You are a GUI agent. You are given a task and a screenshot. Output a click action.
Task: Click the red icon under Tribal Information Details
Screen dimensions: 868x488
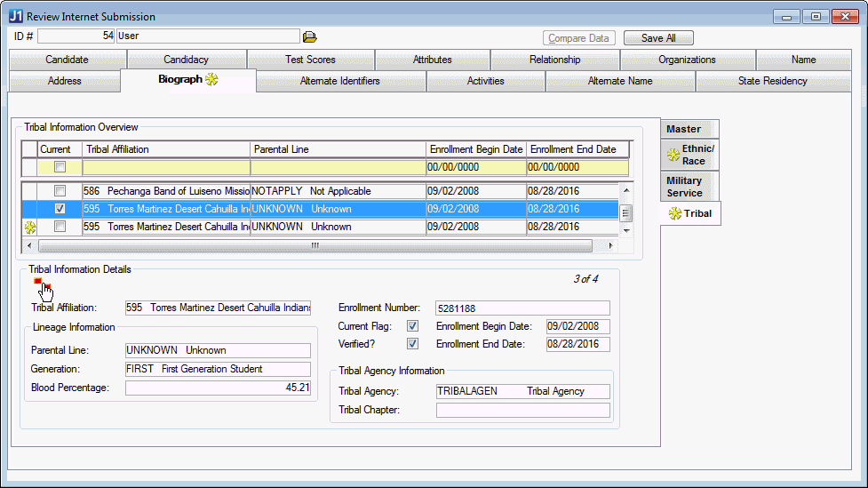(38, 282)
